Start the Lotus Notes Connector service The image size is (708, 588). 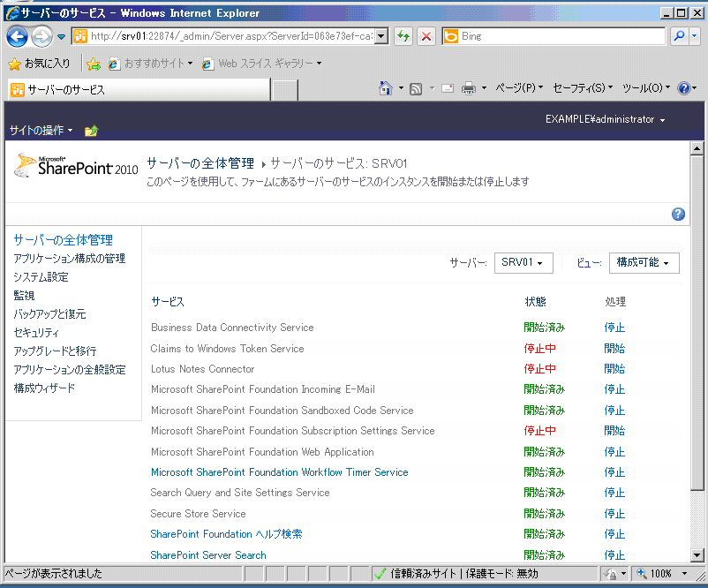click(614, 369)
